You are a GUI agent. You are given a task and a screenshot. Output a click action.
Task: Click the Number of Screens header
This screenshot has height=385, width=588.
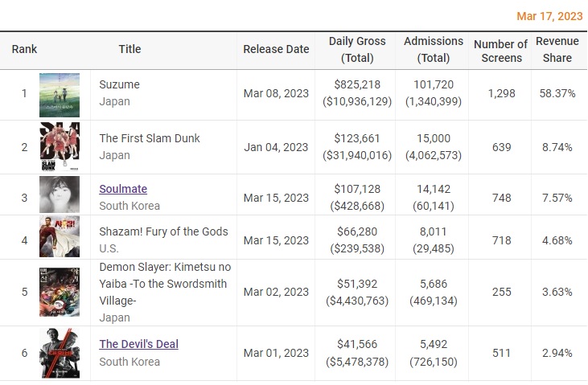click(x=500, y=50)
